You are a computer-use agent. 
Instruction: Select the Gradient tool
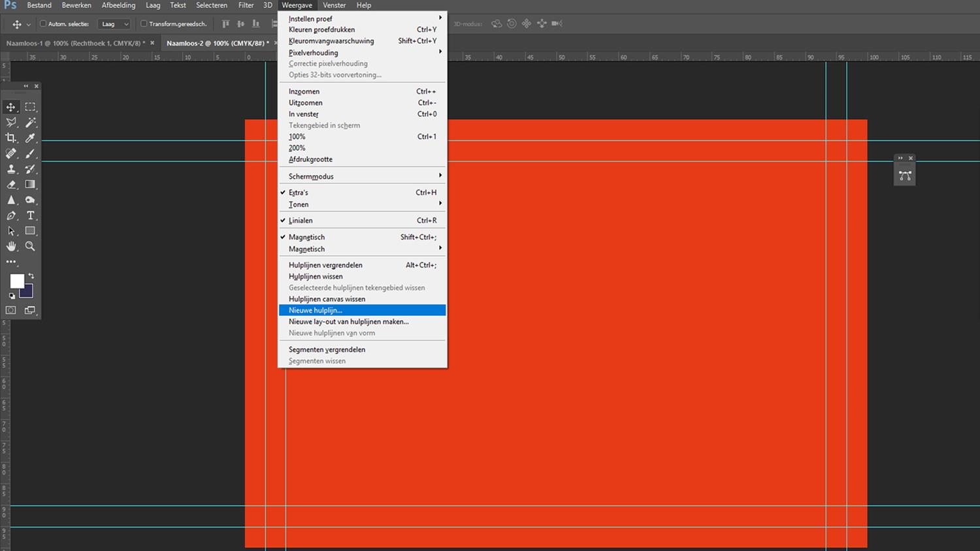click(30, 185)
